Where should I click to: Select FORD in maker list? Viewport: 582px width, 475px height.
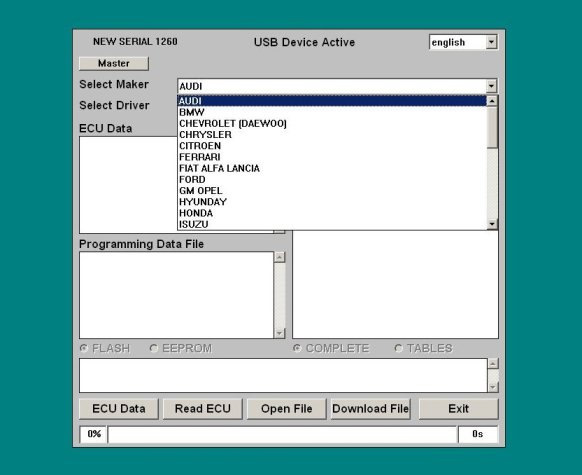pyautogui.click(x=332, y=179)
